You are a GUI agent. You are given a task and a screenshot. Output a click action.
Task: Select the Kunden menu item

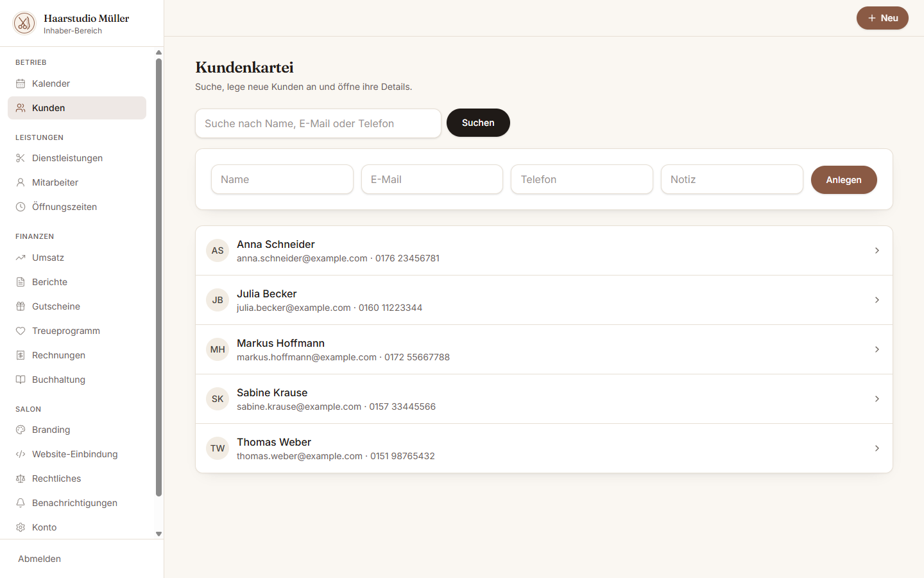[x=77, y=108]
